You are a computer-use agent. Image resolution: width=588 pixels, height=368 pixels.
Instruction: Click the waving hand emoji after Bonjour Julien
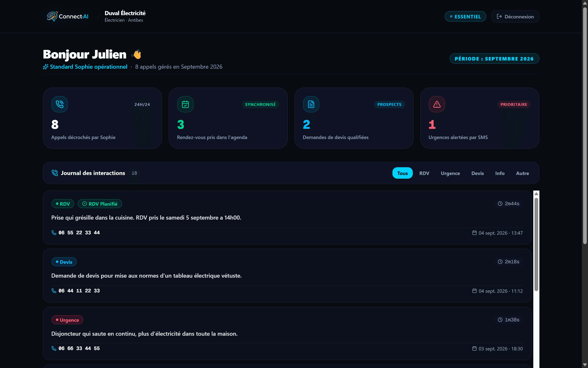coord(137,54)
